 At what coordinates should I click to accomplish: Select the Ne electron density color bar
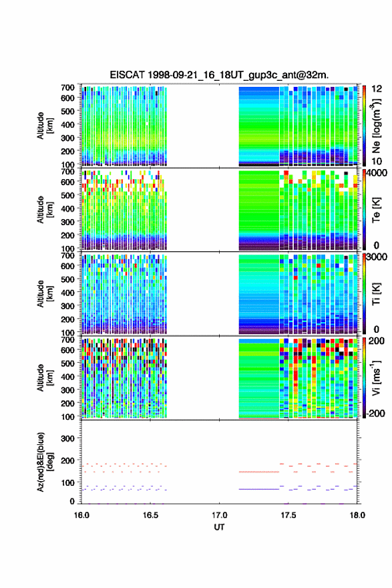point(364,126)
